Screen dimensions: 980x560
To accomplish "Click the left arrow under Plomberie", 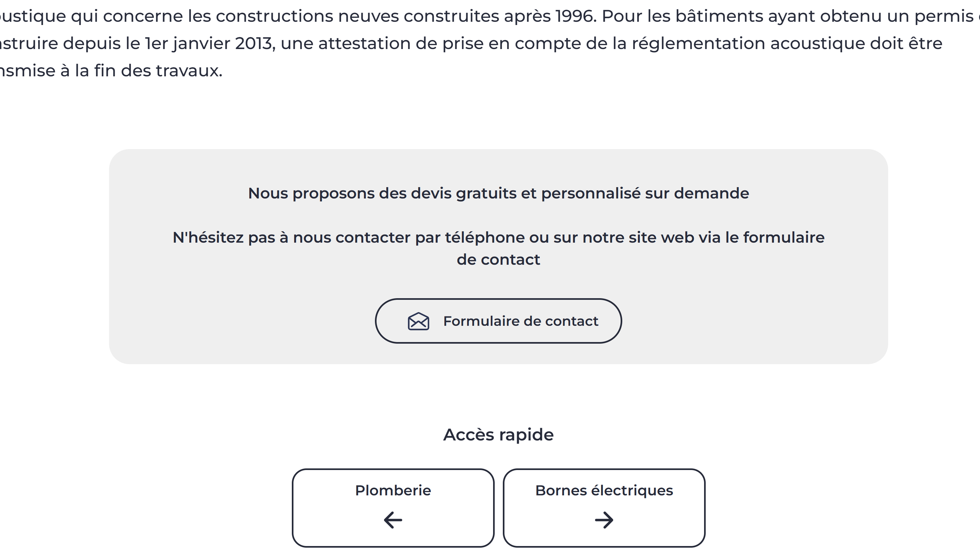I will coord(393,520).
